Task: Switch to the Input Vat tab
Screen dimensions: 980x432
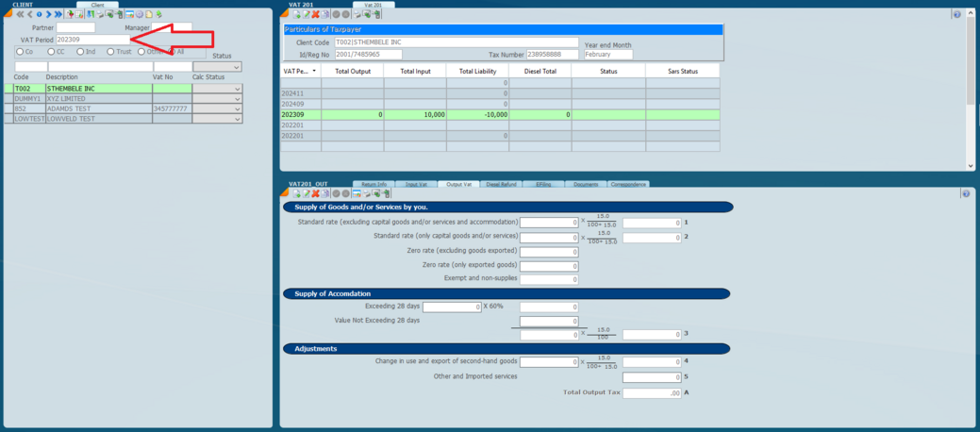Action: (416, 185)
